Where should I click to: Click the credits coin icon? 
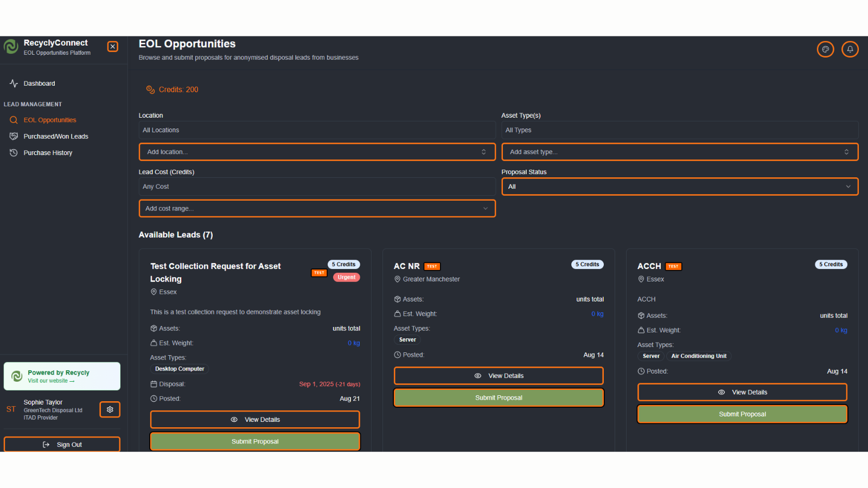(x=150, y=89)
